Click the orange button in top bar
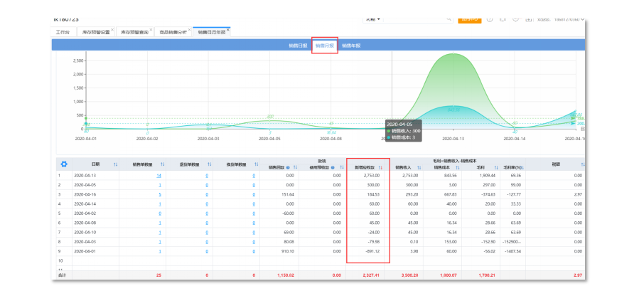Viewport: 644px width, 291px height. (470, 19)
